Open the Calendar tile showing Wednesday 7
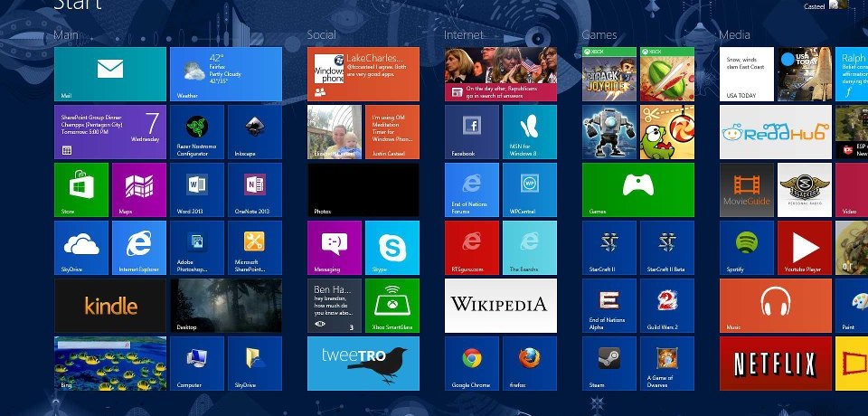This screenshot has height=416, width=868. point(109,132)
